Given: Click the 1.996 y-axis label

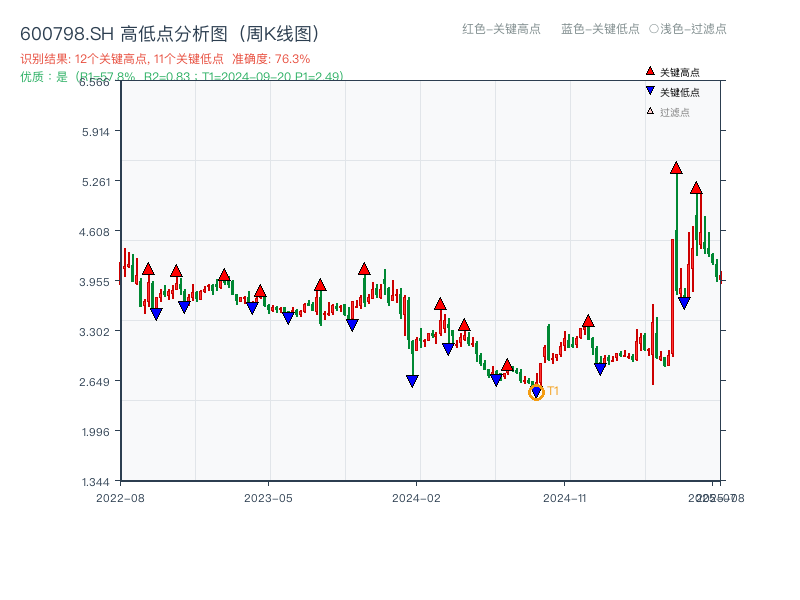Looking at the screenshot, I should [x=95, y=432].
